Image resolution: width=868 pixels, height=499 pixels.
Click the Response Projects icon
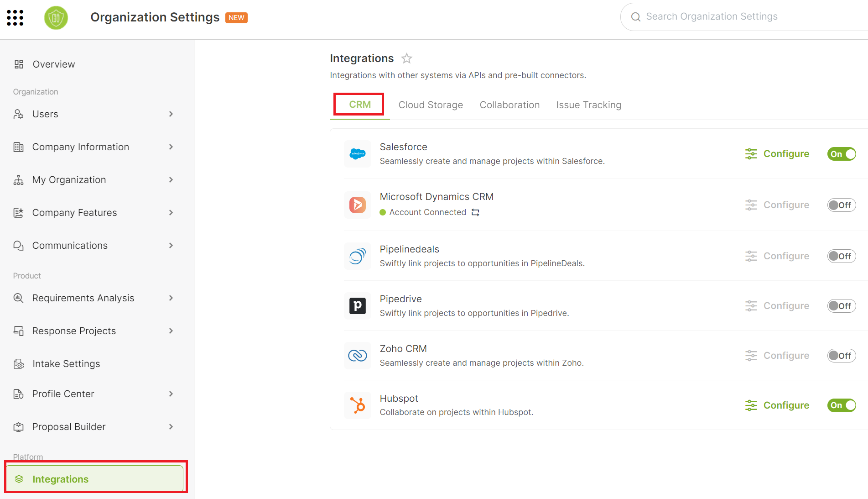coord(18,331)
